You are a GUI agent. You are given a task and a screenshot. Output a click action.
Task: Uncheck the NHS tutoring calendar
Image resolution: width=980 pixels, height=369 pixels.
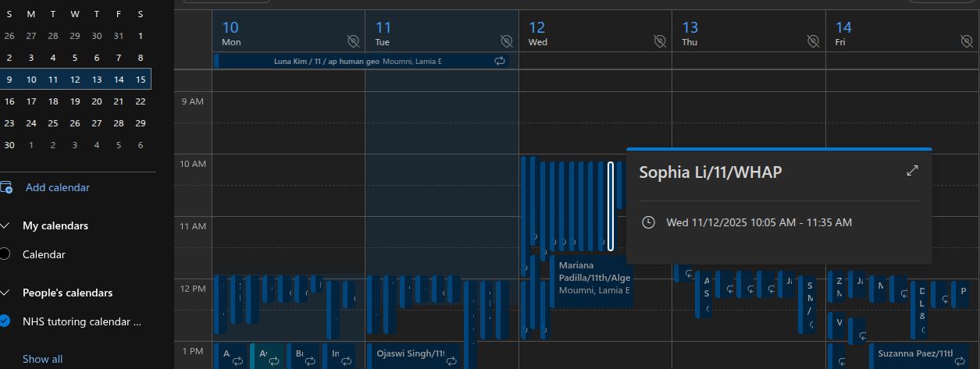point(5,321)
